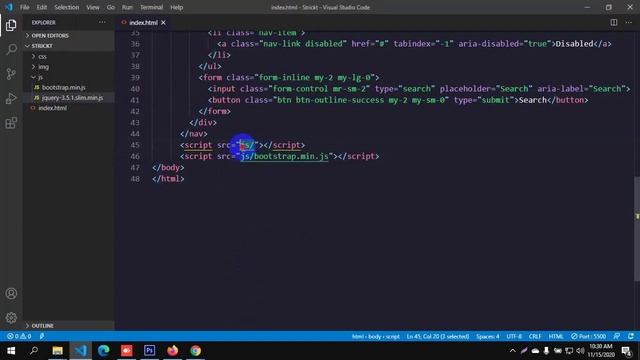
Task: Open Source Control view
Action: pyautogui.click(x=11, y=74)
